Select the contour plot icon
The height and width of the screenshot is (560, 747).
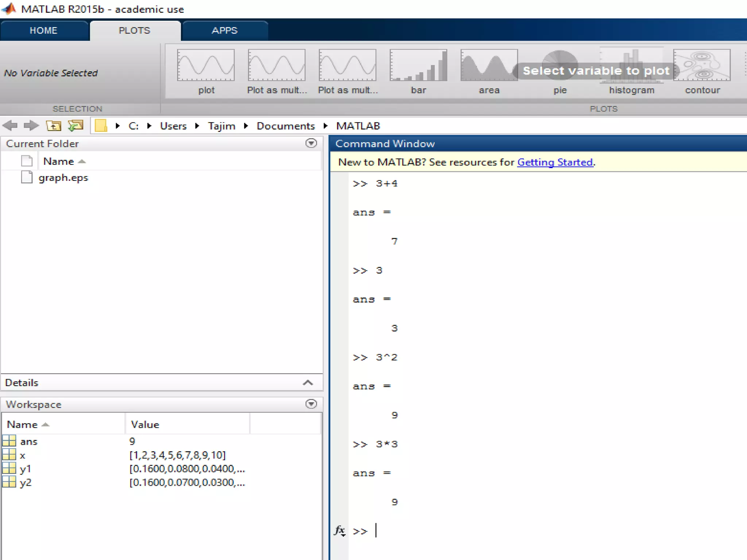click(702, 65)
